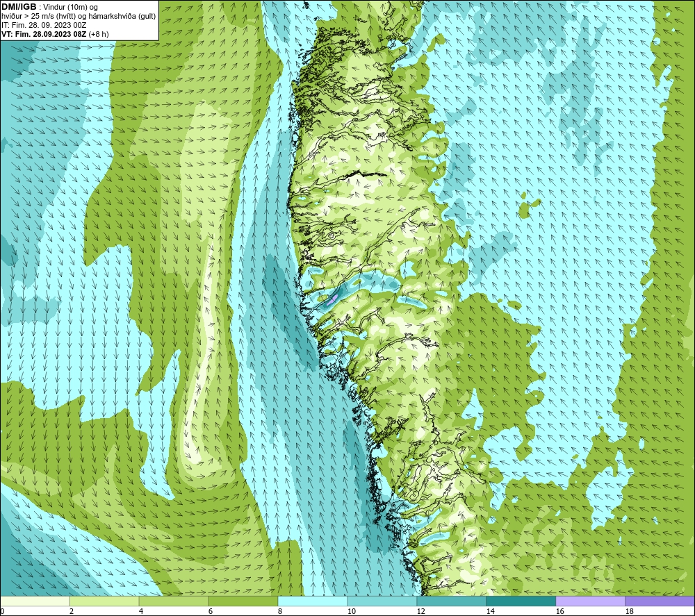Click the legend scale label 6
695x616 pixels.
210,612
